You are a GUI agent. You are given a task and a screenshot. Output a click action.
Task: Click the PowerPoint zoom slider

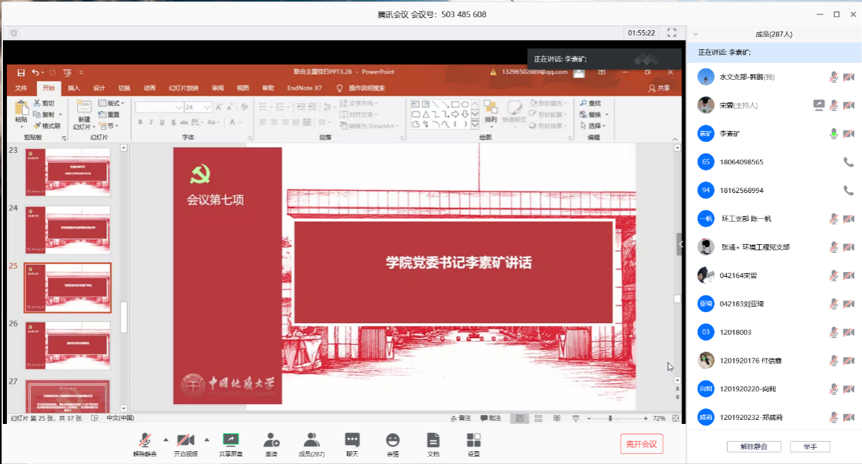[x=611, y=418]
